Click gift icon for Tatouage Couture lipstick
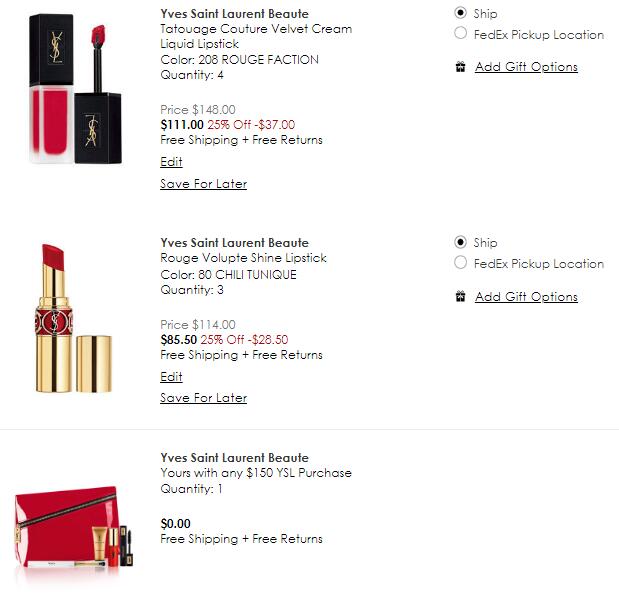This screenshot has width=619, height=593. (x=460, y=67)
